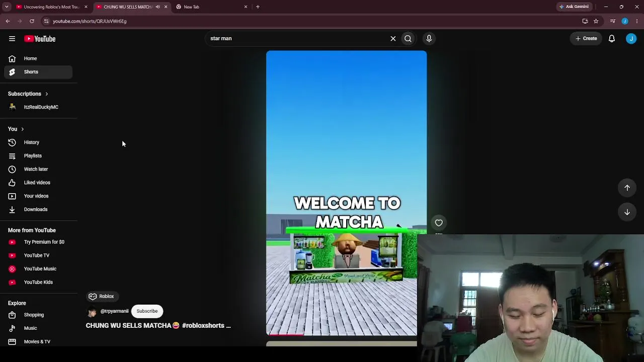Click the browser back arrow
The height and width of the screenshot is (362, 644).
(8, 21)
